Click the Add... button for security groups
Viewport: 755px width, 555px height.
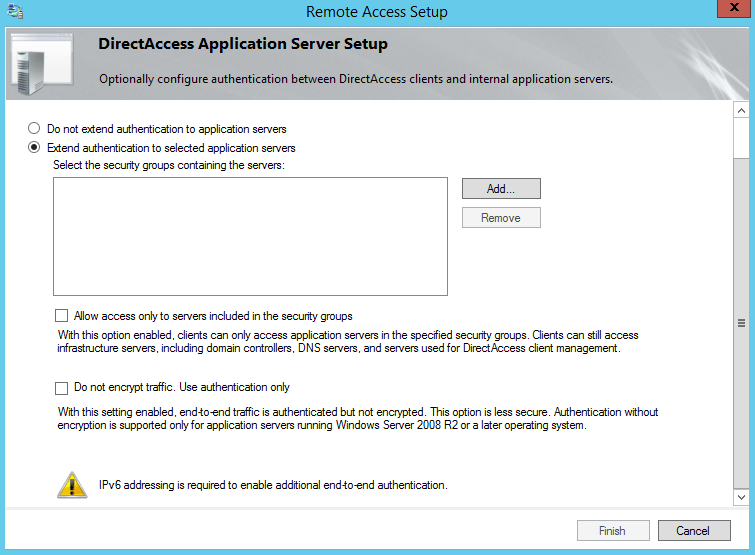pyautogui.click(x=501, y=189)
